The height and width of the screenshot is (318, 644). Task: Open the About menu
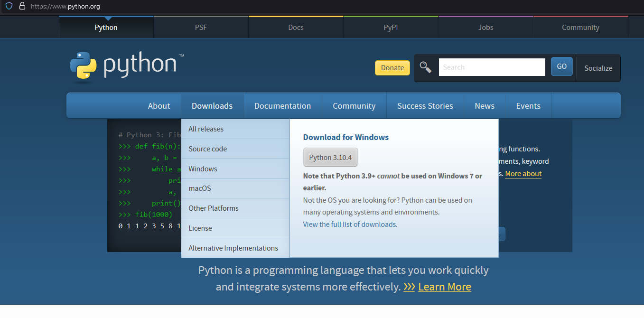[159, 106]
